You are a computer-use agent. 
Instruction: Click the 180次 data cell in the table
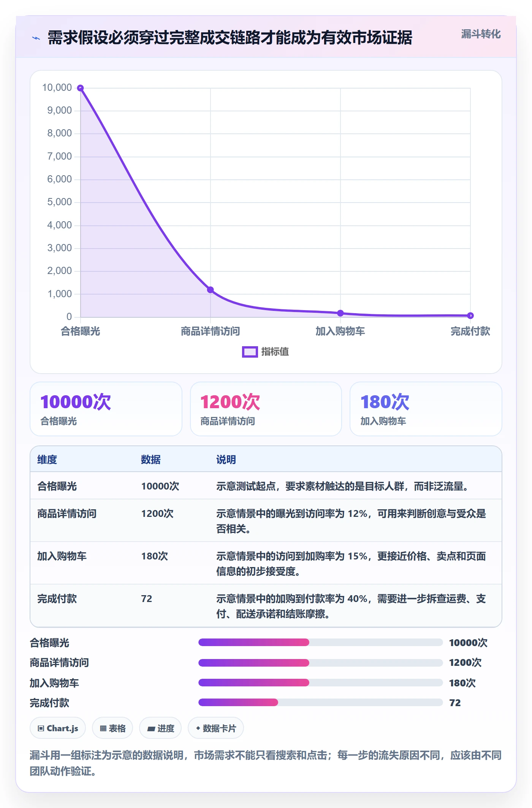(155, 556)
